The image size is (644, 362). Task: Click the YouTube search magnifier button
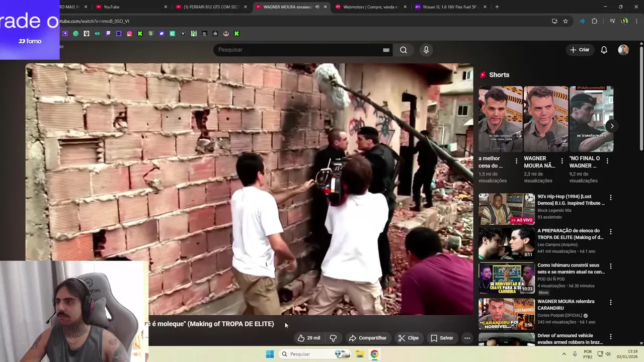coord(404,50)
